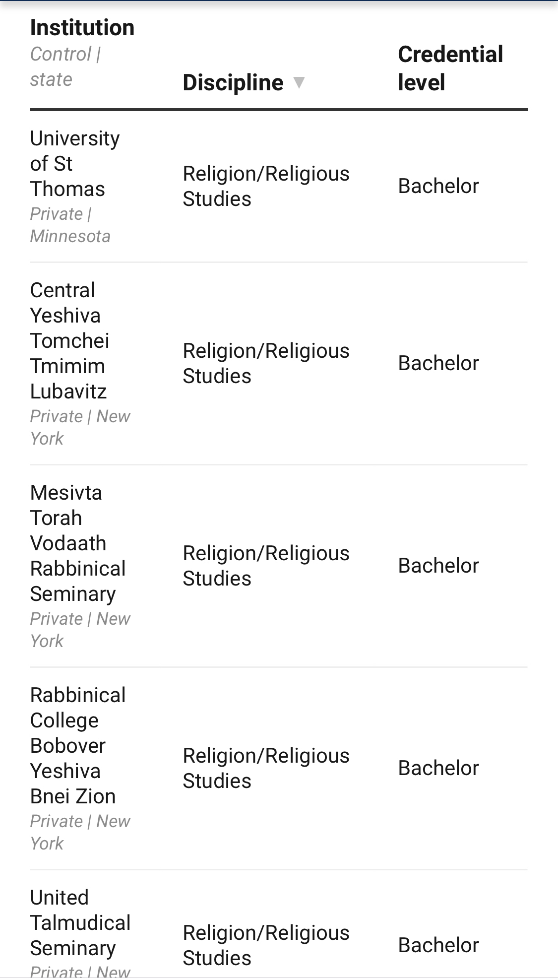Viewport: 558px width, 980px height.
Task: Click discipline cell for Central Yeshiva row
Action: 266,363
